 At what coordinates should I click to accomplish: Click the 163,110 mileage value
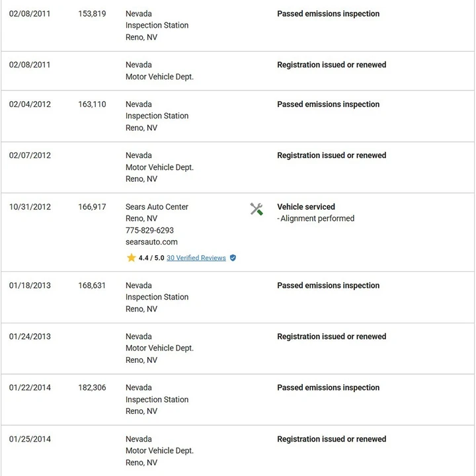coord(92,104)
